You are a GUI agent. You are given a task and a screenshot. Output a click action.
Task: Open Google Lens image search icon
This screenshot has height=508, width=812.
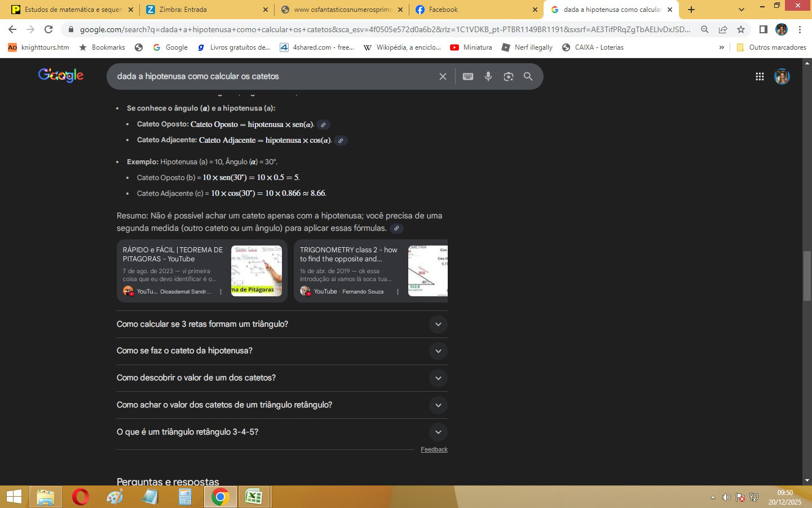508,76
